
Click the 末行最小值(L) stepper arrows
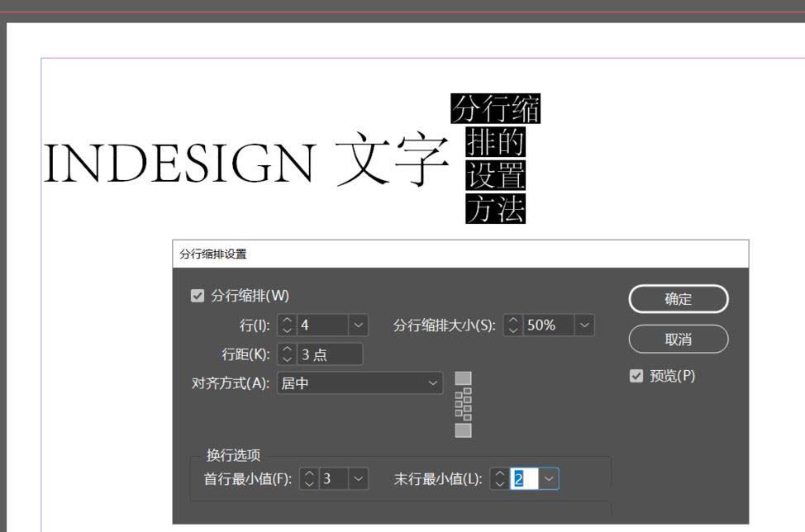[499, 478]
